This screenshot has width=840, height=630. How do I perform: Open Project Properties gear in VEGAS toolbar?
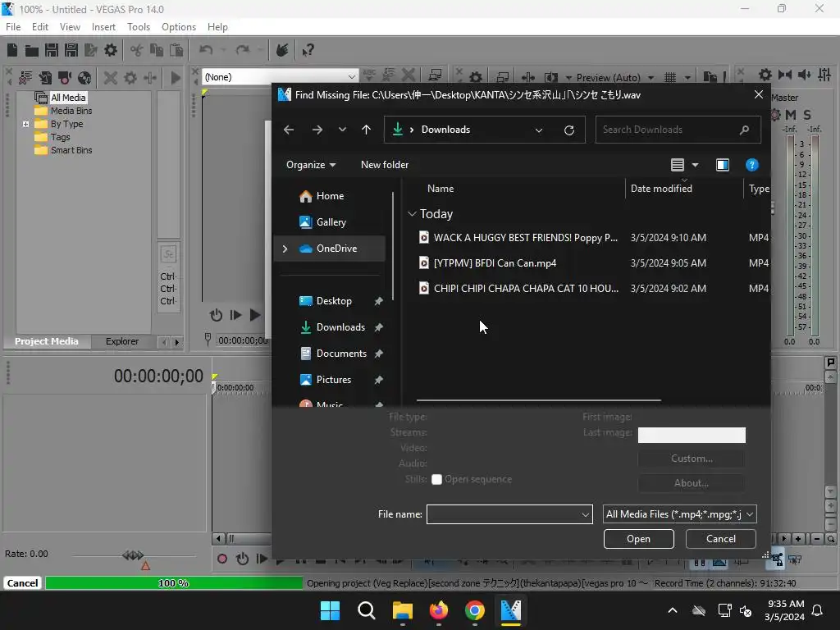[111, 50]
